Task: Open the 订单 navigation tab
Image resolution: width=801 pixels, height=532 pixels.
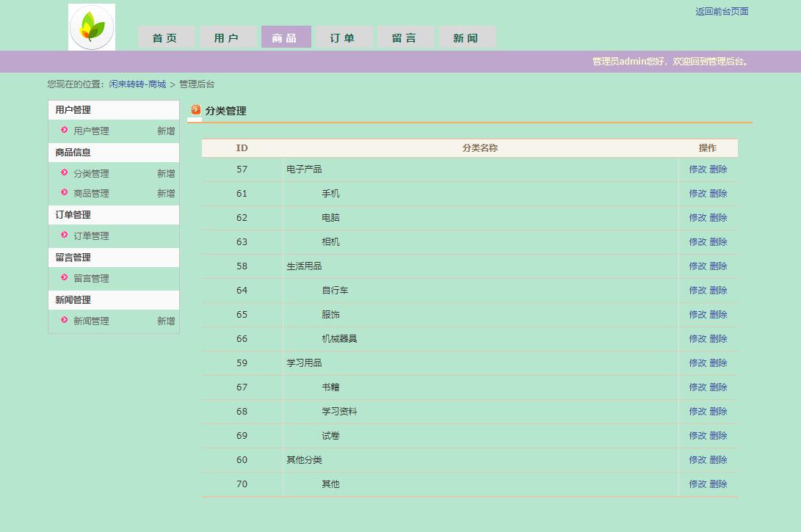Action: point(344,36)
